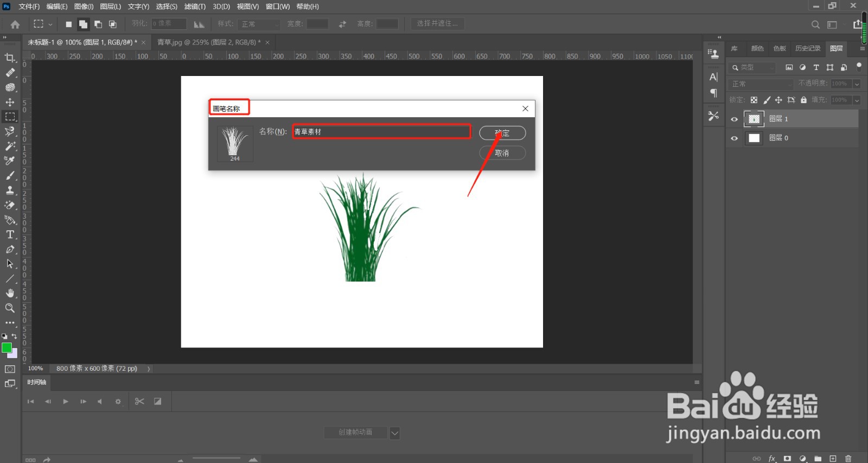Select the Rectangular Marquee tool in toolbox

click(x=10, y=117)
